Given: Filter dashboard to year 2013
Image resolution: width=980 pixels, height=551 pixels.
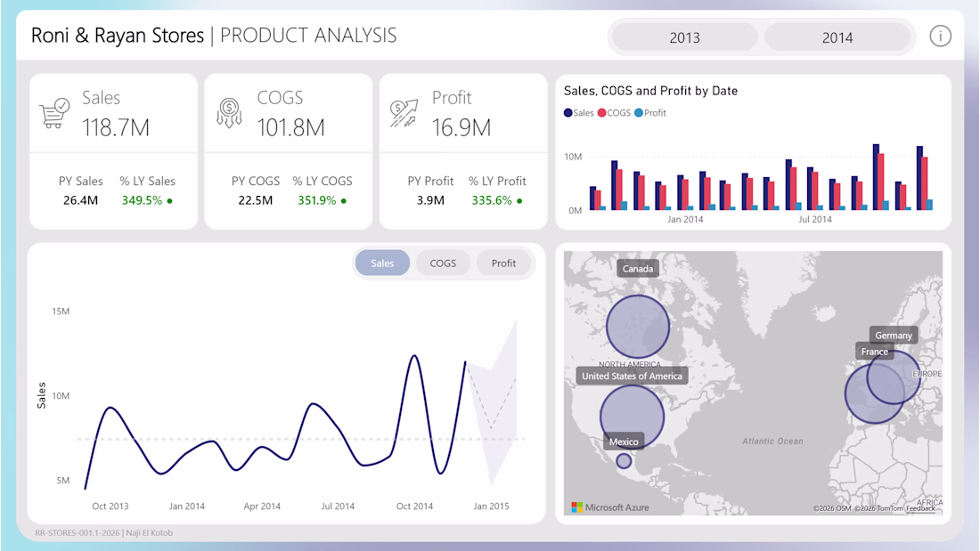Looking at the screenshot, I should 684,37.
